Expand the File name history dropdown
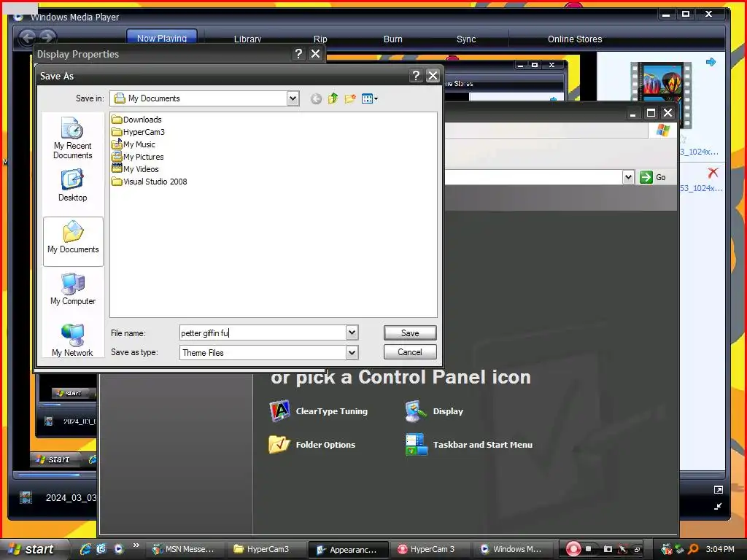Screen dimensions: 747x560 coord(352,332)
